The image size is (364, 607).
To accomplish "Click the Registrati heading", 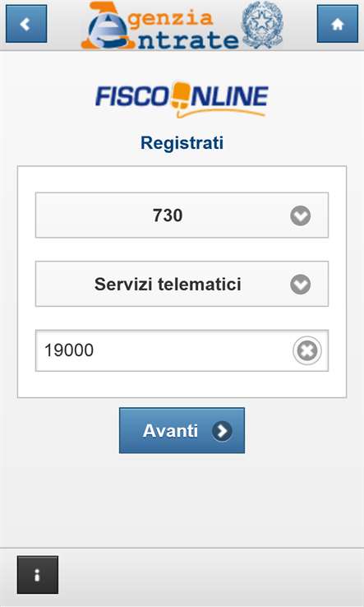I will [182, 143].
